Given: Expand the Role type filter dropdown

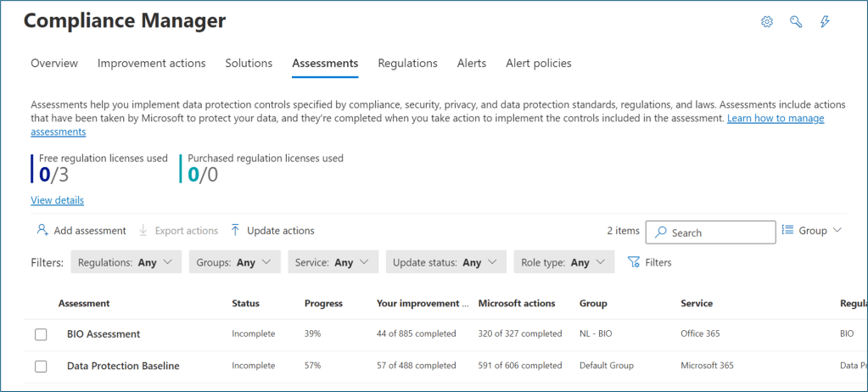Looking at the screenshot, I should pyautogui.click(x=563, y=262).
